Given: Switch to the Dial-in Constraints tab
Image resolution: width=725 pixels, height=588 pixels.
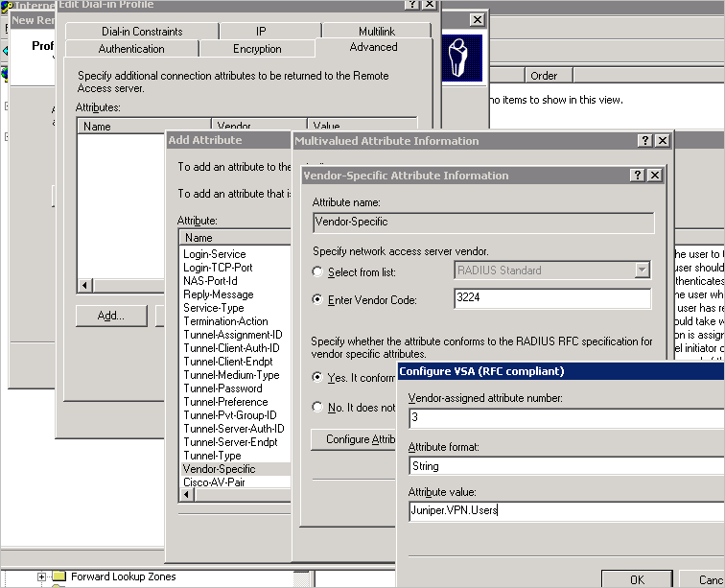Looking at the screenshot, I should 142,32.
